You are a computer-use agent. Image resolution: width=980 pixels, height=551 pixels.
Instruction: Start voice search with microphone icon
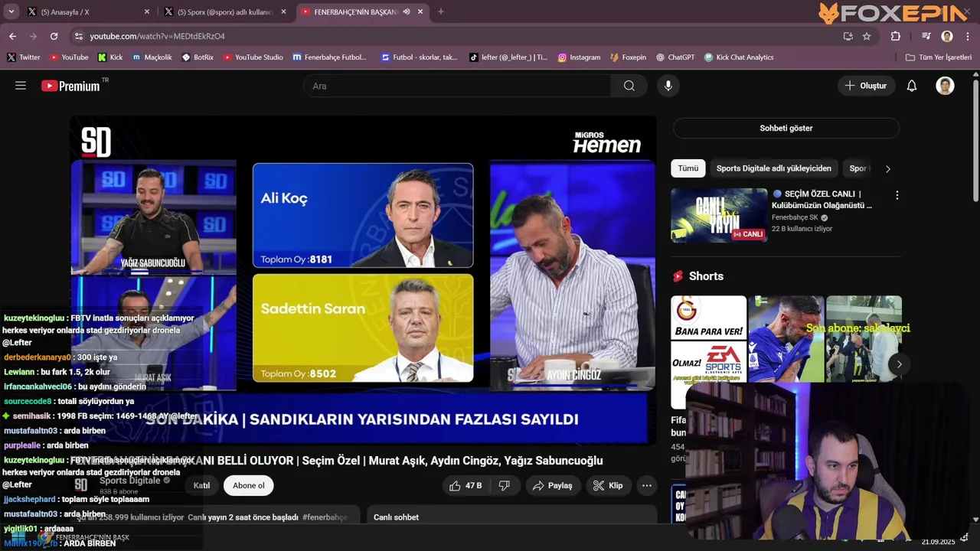point(668,86)
